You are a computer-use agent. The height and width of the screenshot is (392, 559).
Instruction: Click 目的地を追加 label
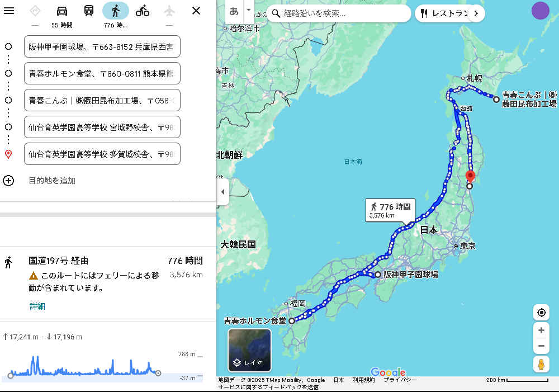point(52,181)
